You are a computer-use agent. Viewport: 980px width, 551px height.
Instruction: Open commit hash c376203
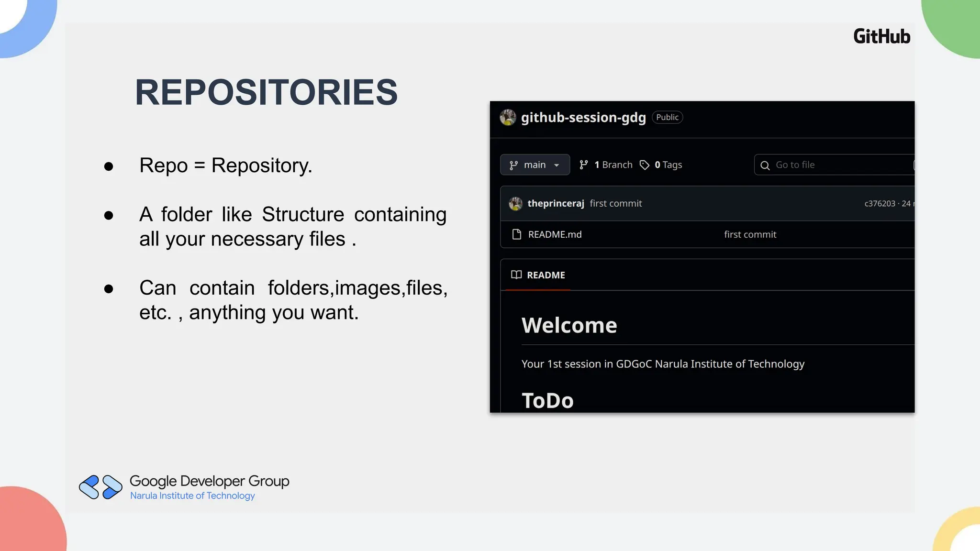(880, 203)
